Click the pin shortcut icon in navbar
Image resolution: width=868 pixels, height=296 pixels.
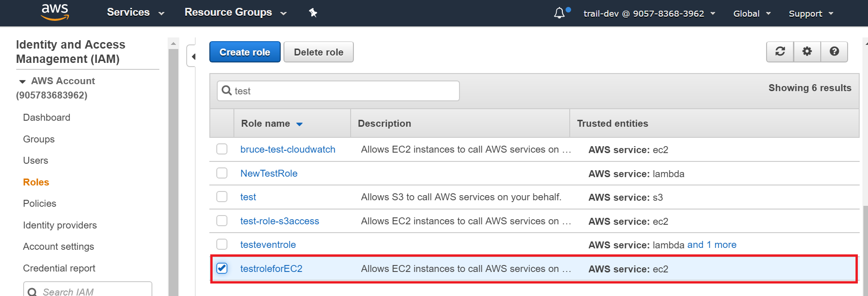point(313,13)
